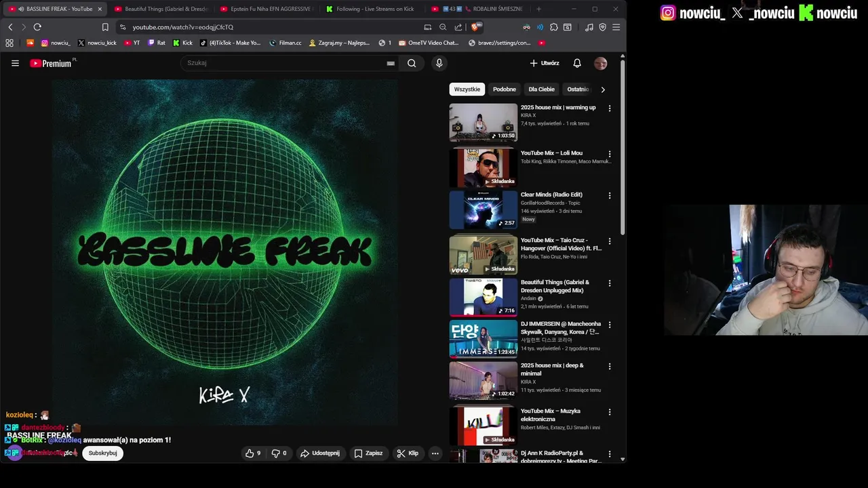Open the browser extensions puzzle icon
The image size is (868, 488).
pos(554,27)
